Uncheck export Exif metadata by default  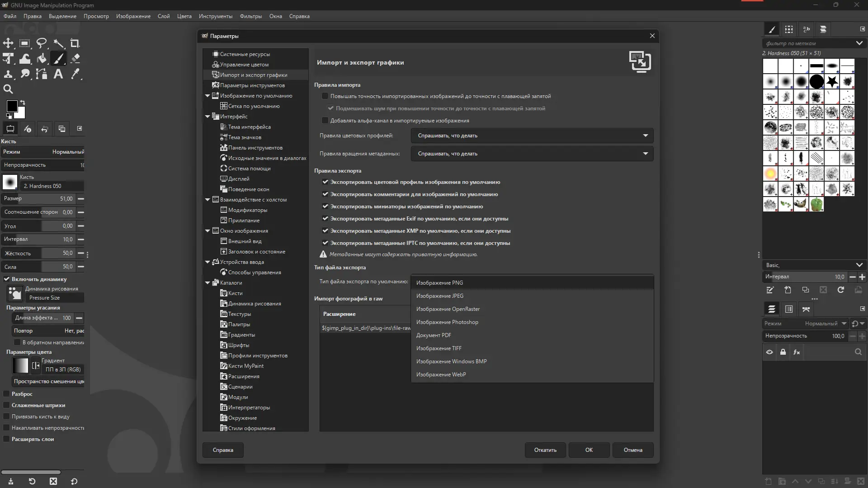tap(325, 219)
